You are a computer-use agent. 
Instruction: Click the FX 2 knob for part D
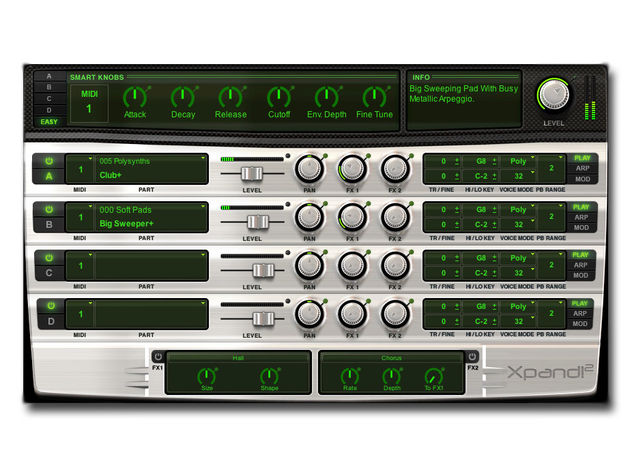point(395,314)
